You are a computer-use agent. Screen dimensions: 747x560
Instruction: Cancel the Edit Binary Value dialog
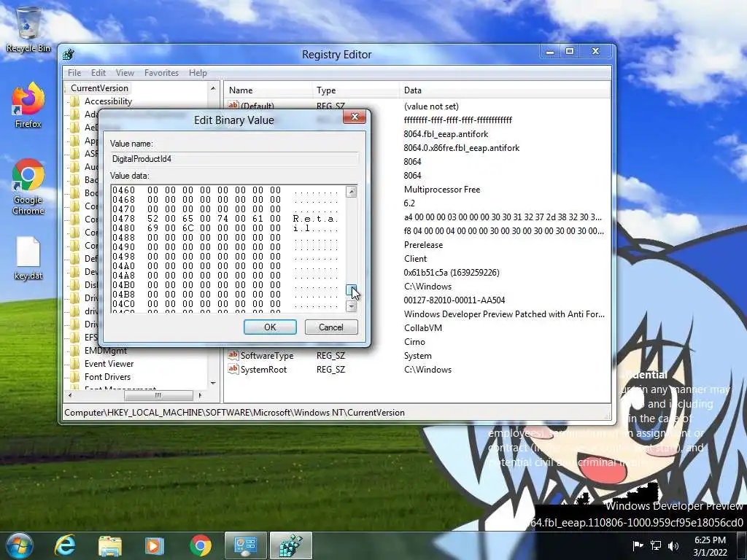tap(331, 327)
